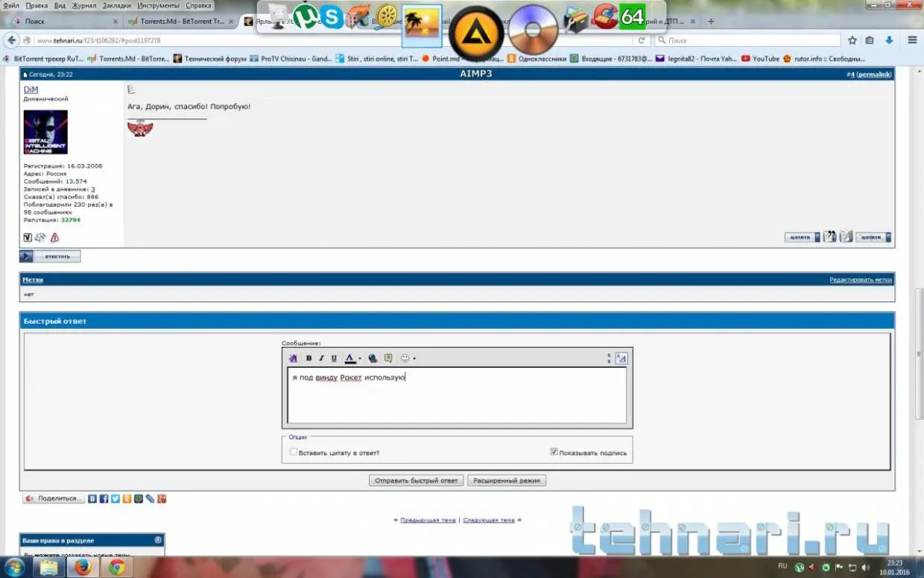
Task: Open the computer monitor dock icon
Action: [277, 16]
